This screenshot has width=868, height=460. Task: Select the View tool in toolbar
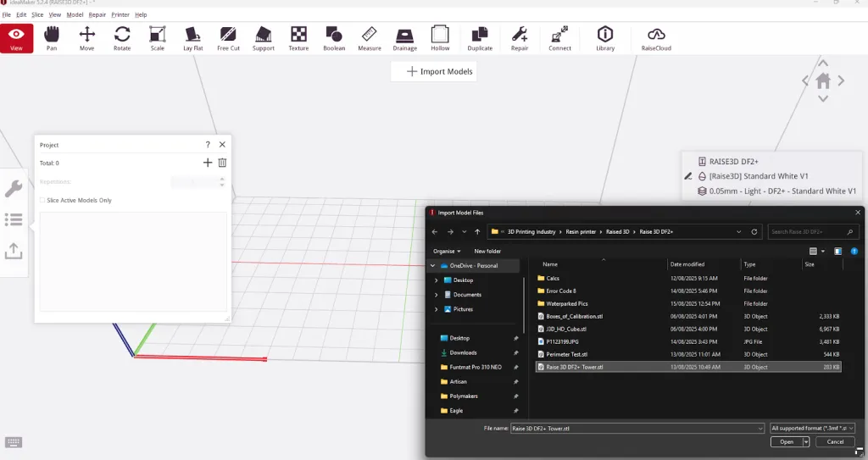coord(16,38)
